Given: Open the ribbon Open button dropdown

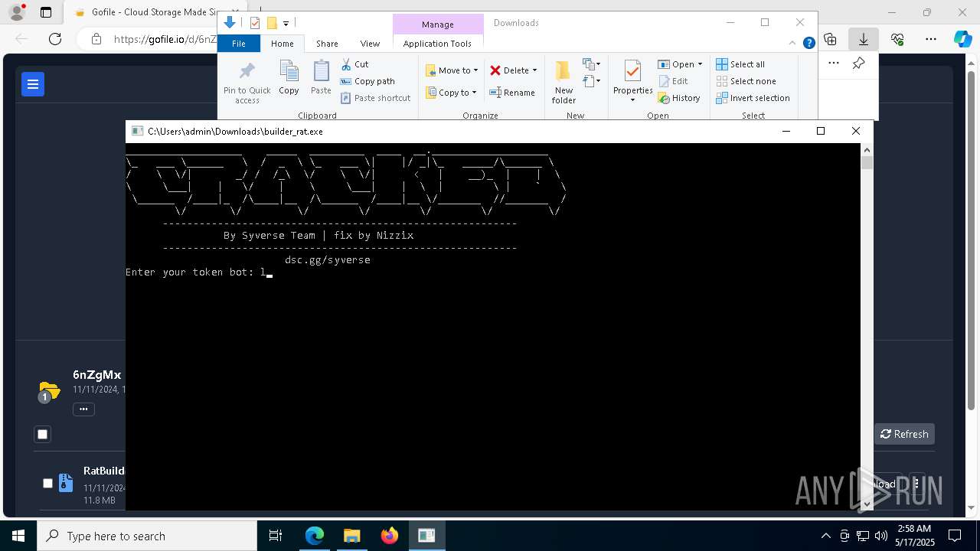Looking at the screenshot, I should point(700,64).
